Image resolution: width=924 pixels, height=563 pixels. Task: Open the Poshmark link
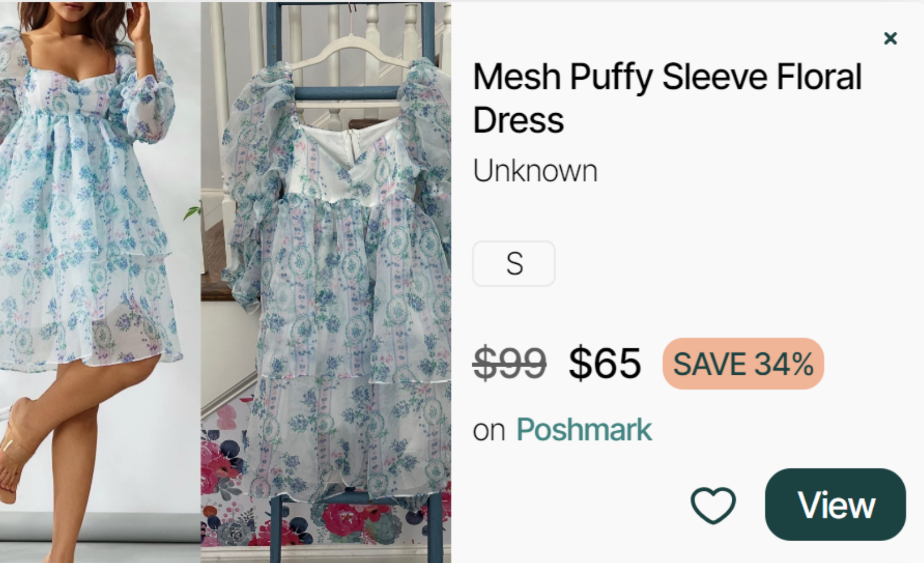[583, 430]
